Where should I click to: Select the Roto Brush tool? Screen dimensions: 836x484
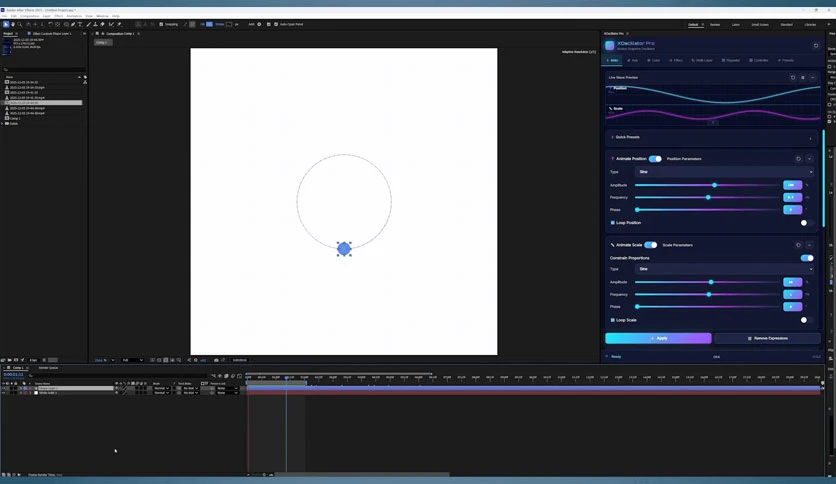click(x=111, y=24)
